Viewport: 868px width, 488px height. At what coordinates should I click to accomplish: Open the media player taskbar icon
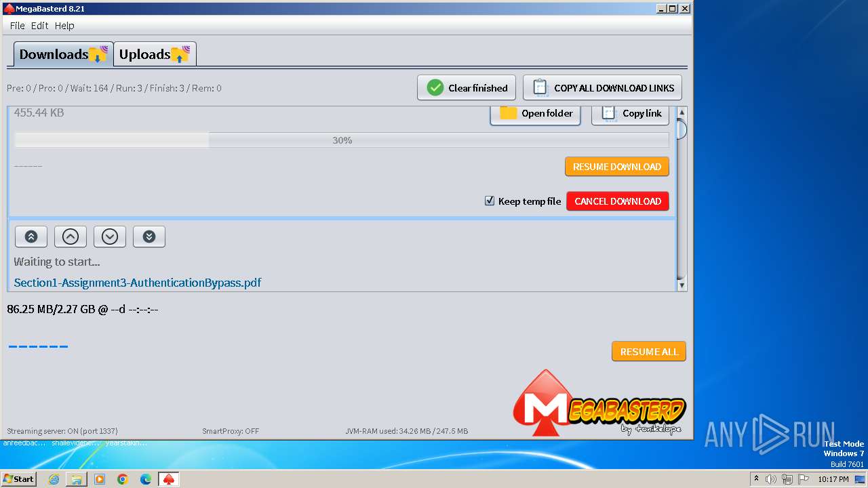pos(100,479)
